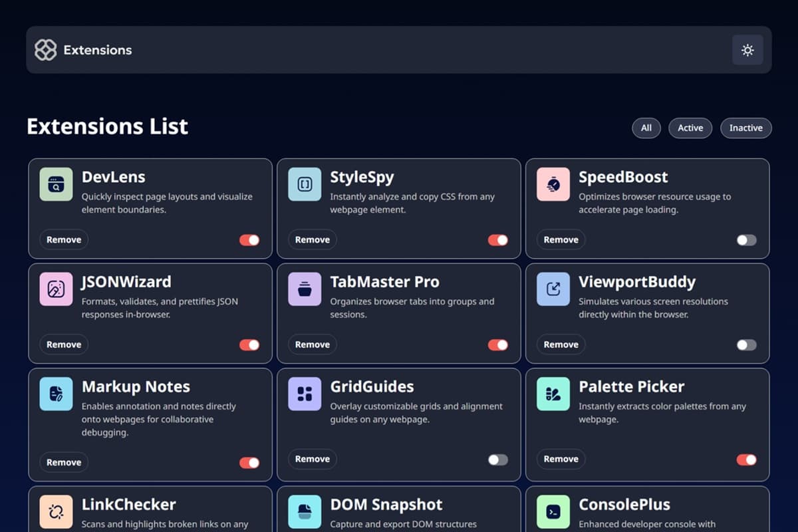This screenshot has width=798, height=532.
Task: Click the ConsolePlus title text
Action: pos(624,505)
